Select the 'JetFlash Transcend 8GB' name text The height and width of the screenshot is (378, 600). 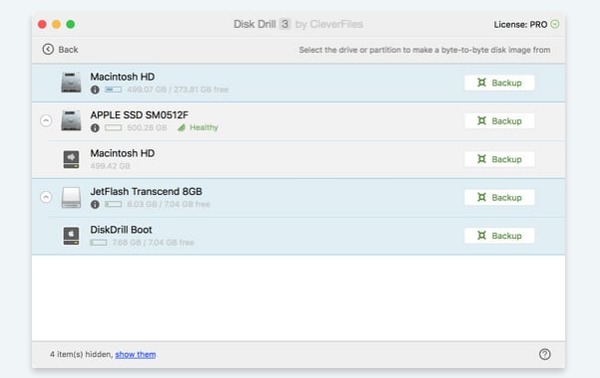pos(146,191)
